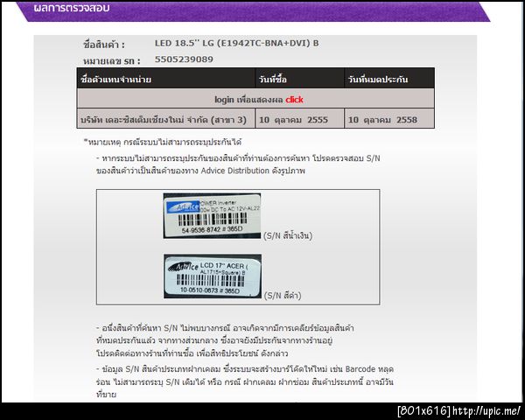Click the หมายเลข sn label
This screenshot has width=525, height=420.
coord(111,61)
